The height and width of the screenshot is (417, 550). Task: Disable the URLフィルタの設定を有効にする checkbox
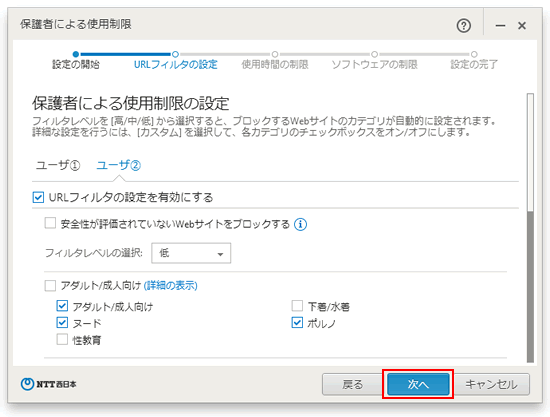[x=38, y=197]
